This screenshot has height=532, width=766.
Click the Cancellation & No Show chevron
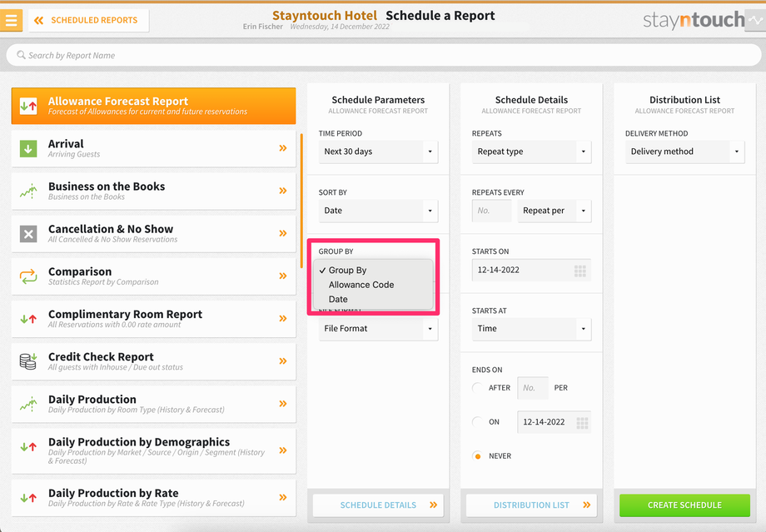(x=283, y=233)
